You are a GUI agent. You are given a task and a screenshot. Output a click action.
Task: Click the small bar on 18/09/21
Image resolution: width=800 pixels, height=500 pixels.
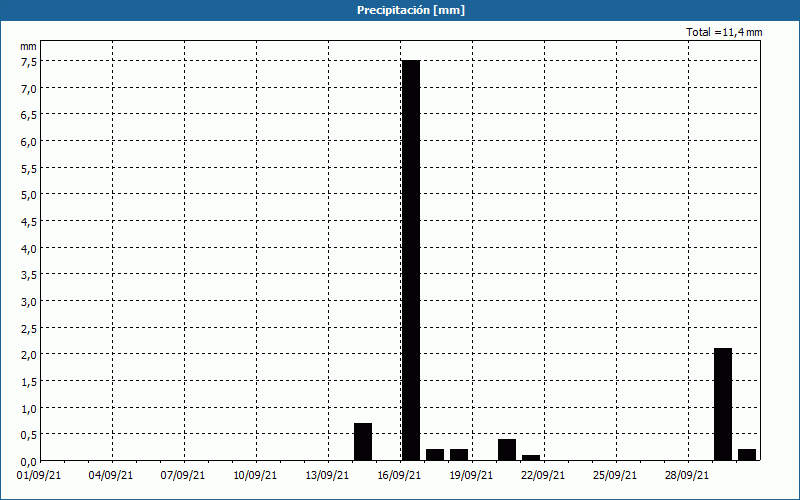point(459,455)
